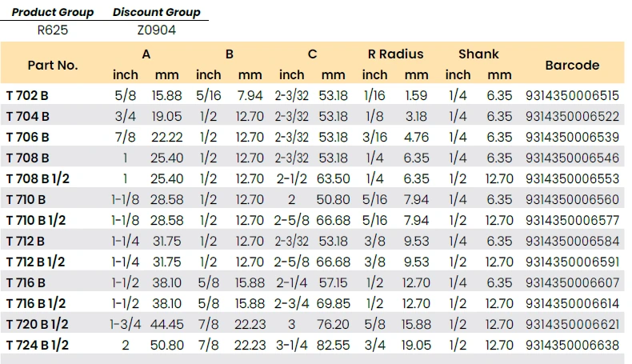
Task: Click barcode 9314350006515
Action: click(x=572, y=95)
